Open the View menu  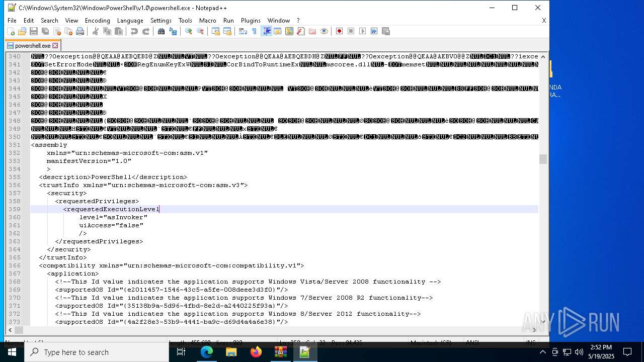coord(71,21)
